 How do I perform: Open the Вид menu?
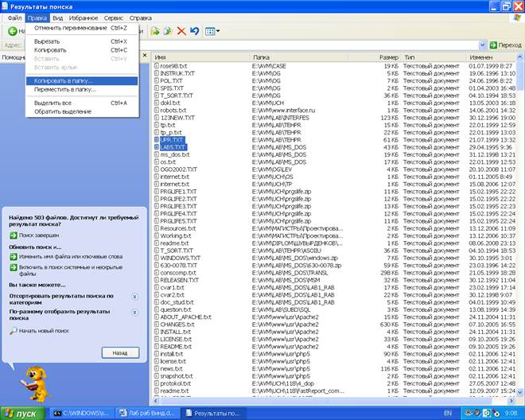pyautogui.click(x=57, y=18)
